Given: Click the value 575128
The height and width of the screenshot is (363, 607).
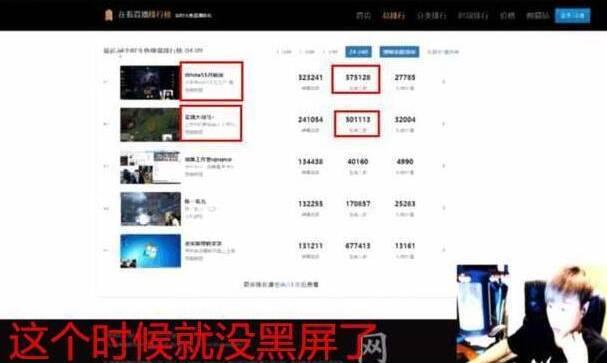Looking at the screenshot, I should 358,77.
